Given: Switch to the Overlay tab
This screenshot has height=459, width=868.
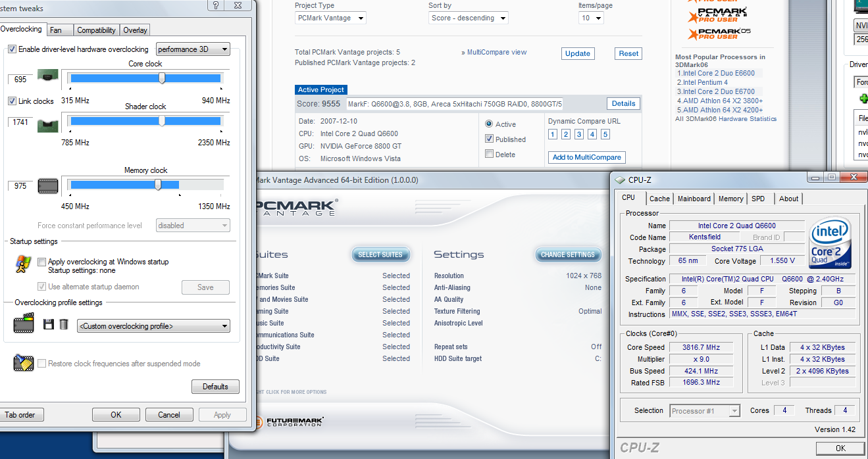Looking at the screenshot, I should click(135, 30).
